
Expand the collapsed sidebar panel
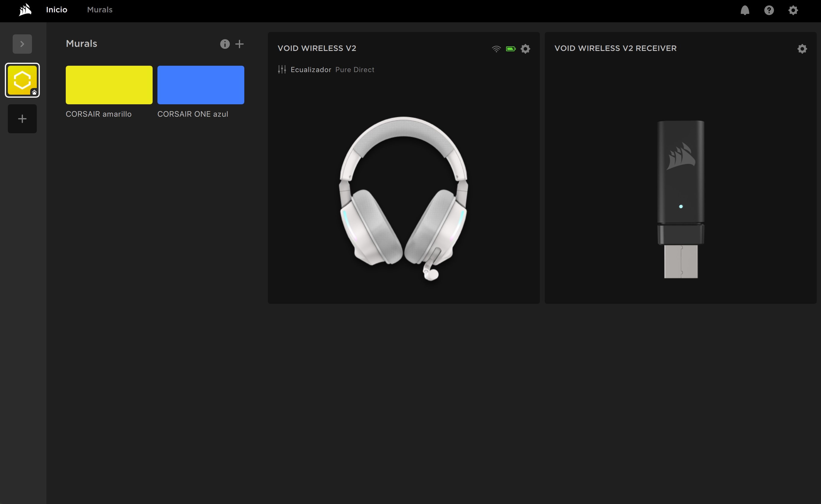[22, 44]
